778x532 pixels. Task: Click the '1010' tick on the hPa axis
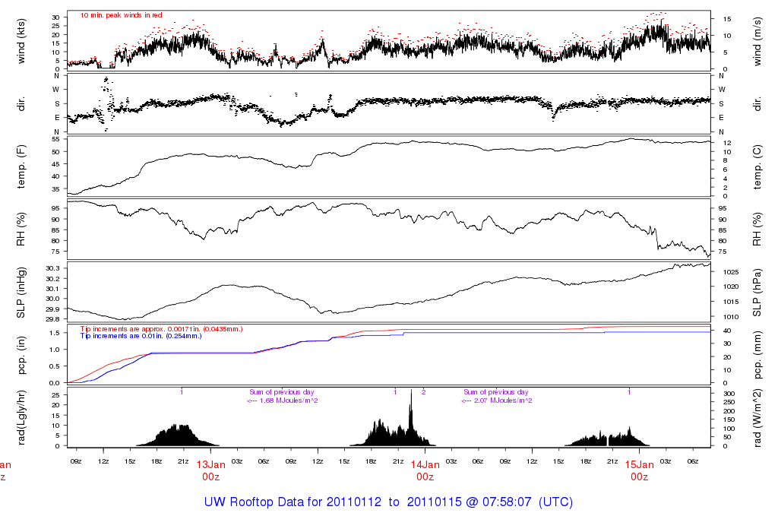click(731, 317)
